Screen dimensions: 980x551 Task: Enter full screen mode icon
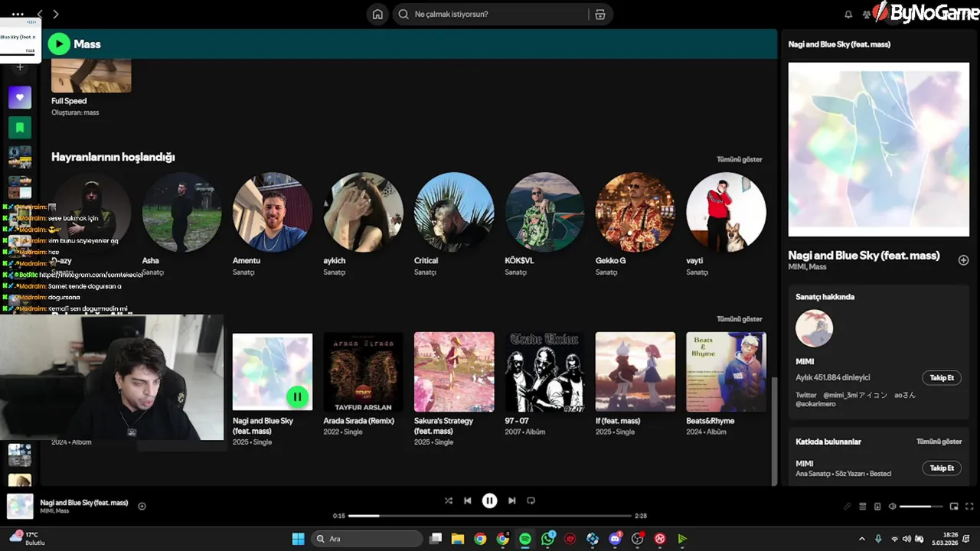point(969,506)
